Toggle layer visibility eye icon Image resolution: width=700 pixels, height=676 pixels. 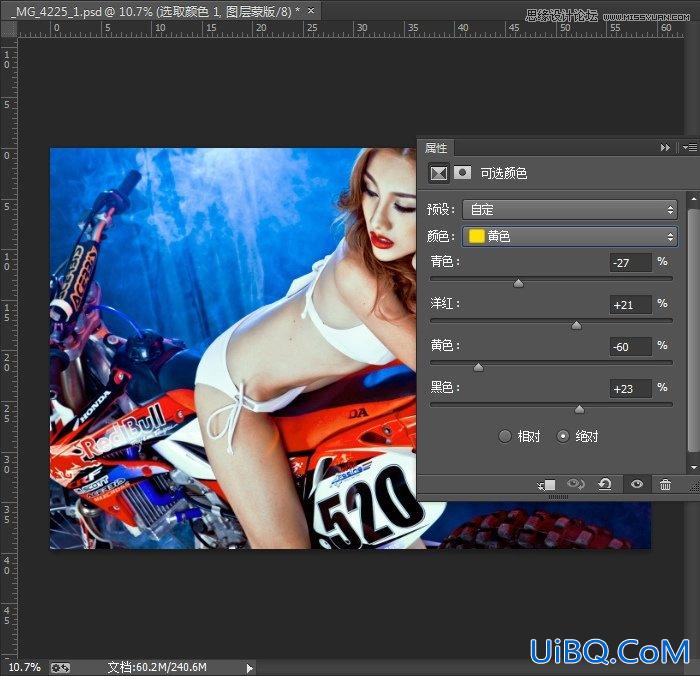pos(637,484)
